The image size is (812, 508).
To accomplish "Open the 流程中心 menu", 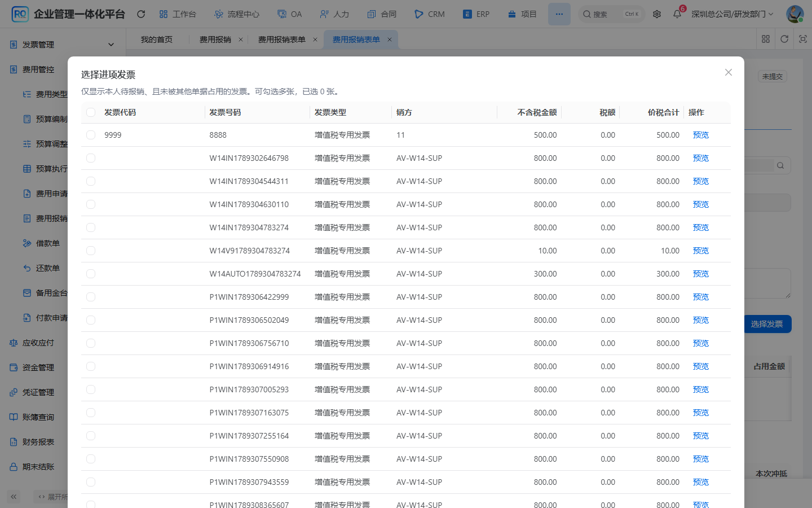I will [237, 14].
